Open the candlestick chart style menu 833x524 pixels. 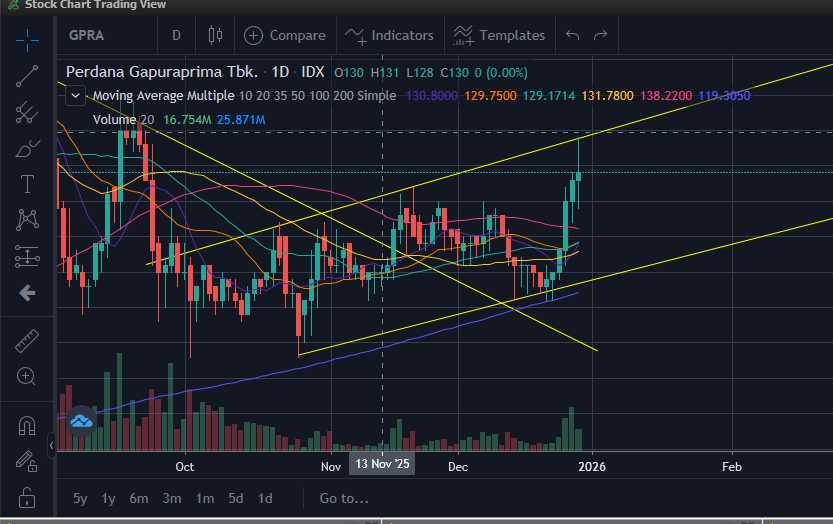[215, 35]
